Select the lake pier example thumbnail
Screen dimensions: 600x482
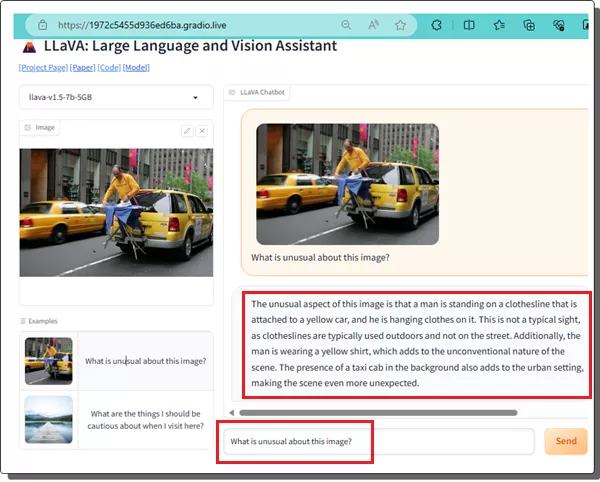click(x=49, y=419)
